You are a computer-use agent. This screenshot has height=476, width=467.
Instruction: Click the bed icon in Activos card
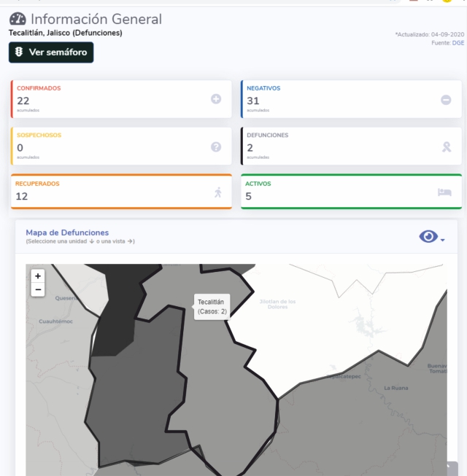click(x=444, y=192)
